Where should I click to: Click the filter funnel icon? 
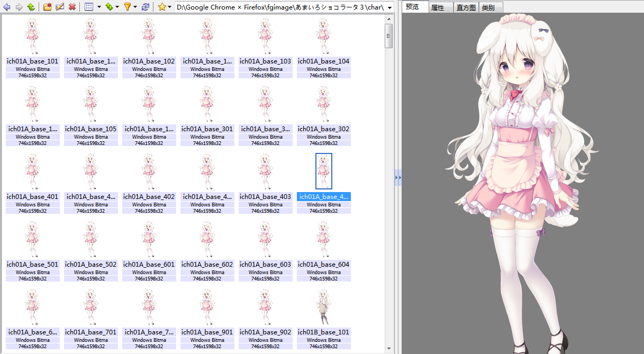click(128, 7)
